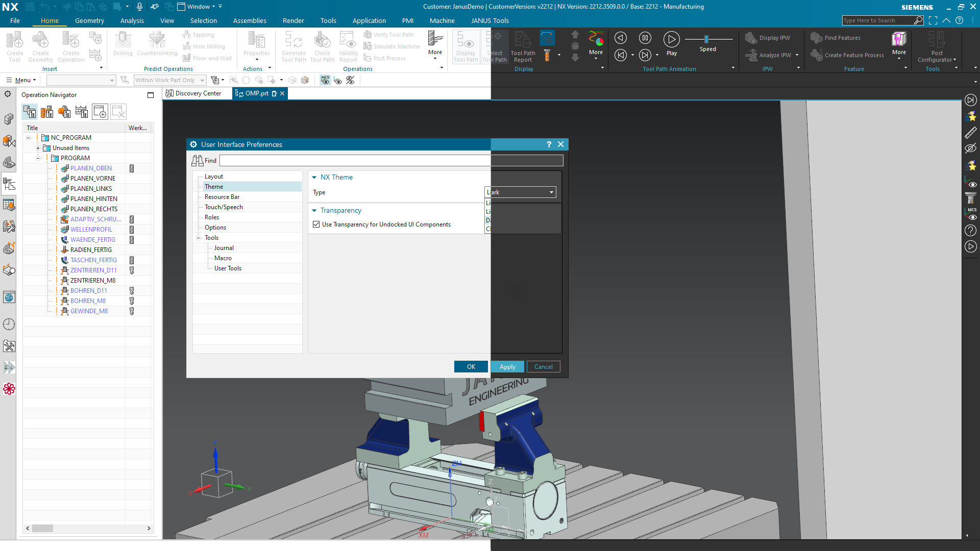Click the Measure ruler icon in right sidebar
The height and width of the screenshot is (551, 980).
pos(970,133)
